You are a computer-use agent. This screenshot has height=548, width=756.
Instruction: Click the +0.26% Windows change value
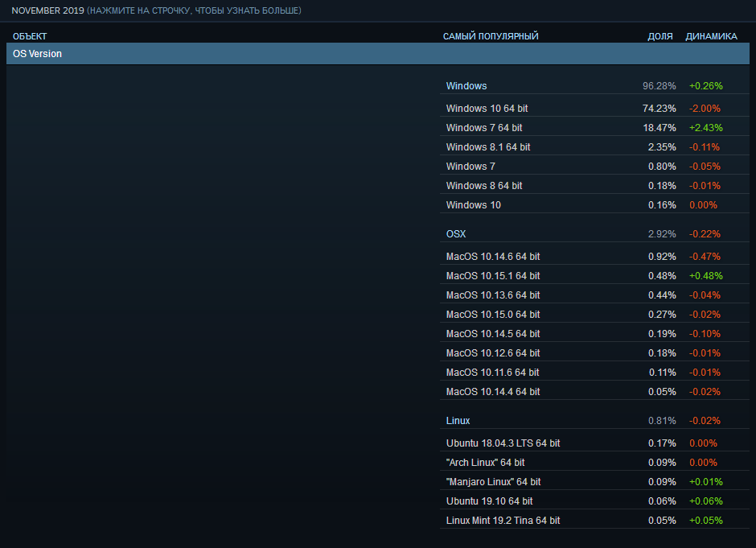click(x=706, y=86)
